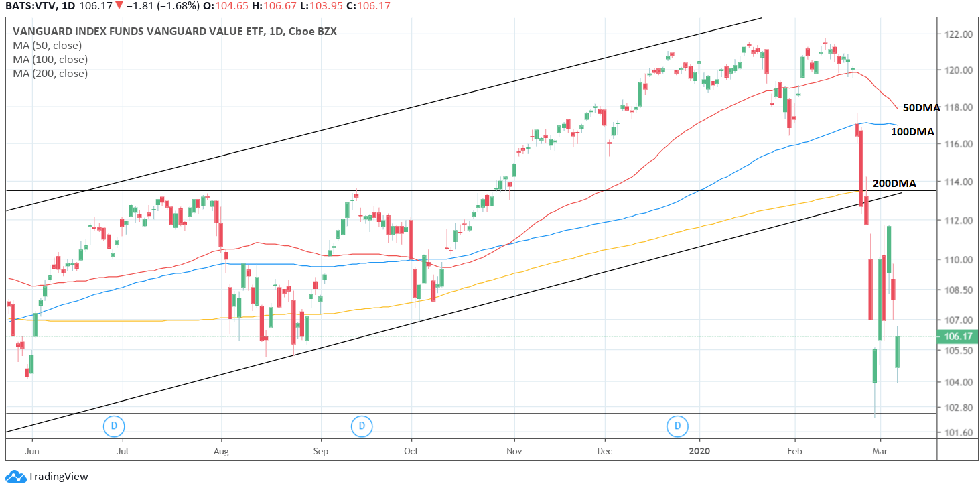980x492 pixels.
Task: Click the 110.00 price axis label
Action: [x=958, y=260]
